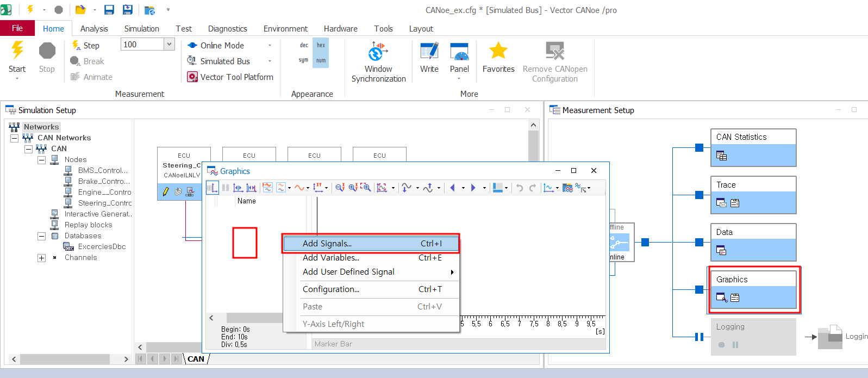
Task: Select the CAN tab in Simulation Setup
Action: (196, 359)
